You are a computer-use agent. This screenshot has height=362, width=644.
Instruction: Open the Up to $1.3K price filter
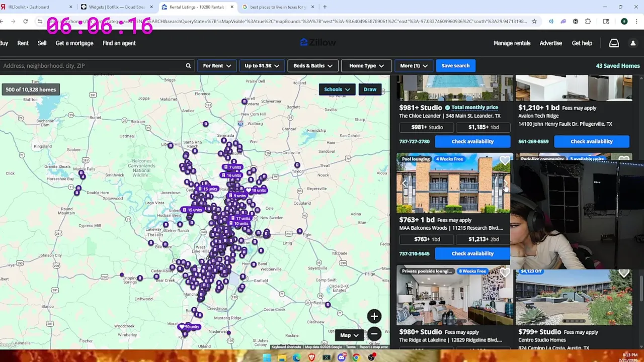point(262,66)
